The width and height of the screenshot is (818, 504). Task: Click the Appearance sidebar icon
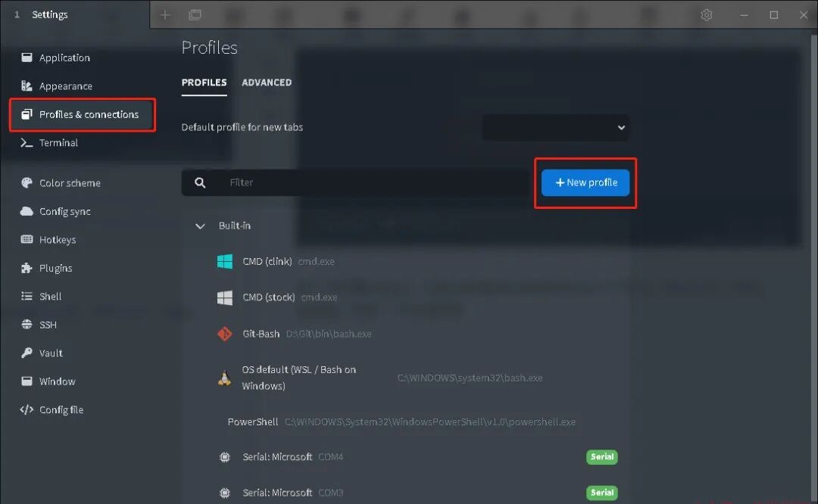coord(27,86)
